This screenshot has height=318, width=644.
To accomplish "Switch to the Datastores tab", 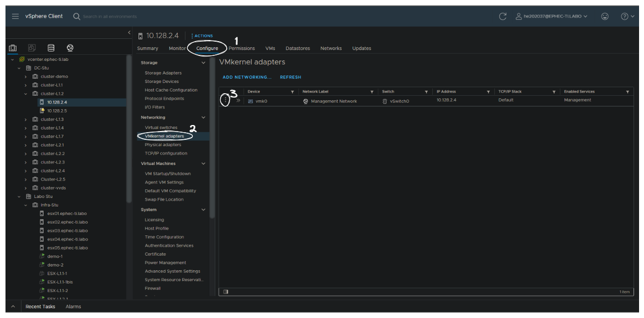I will (x=298, y=48).
